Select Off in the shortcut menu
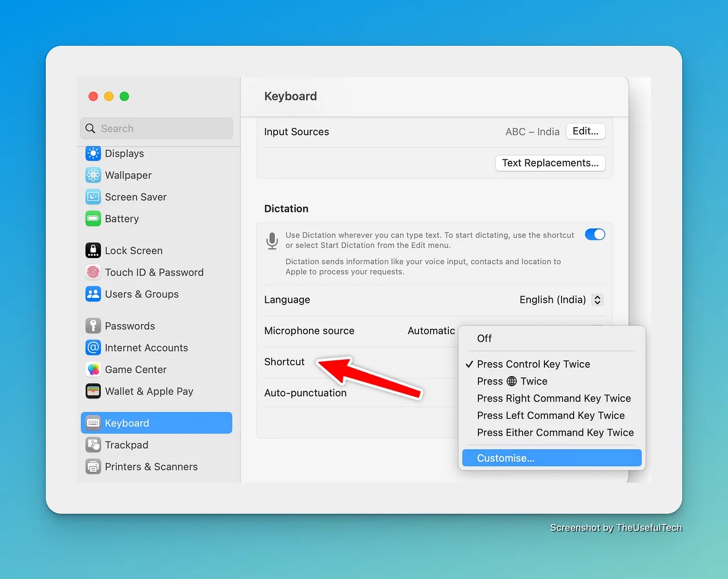728x579 pixels. click(x=552, y=339)
